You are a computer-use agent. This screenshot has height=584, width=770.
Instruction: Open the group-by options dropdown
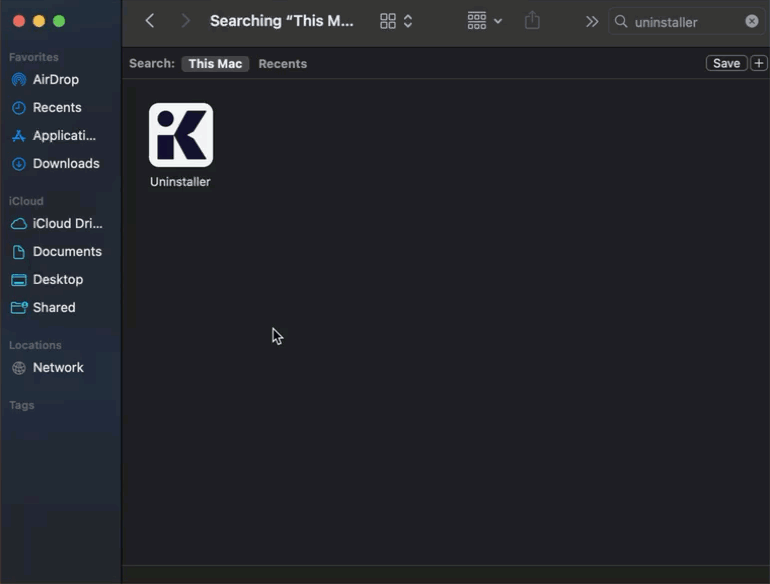tap(485, 21)
